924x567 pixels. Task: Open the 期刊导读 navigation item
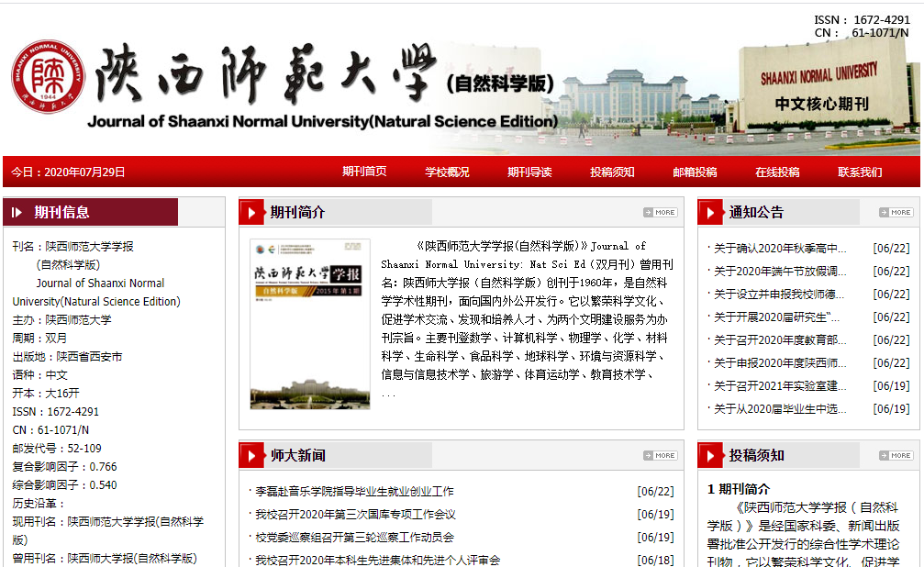coord(529,172)
